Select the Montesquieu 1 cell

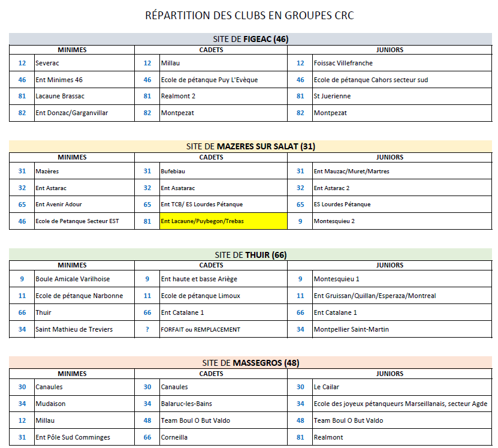(402, 279)
